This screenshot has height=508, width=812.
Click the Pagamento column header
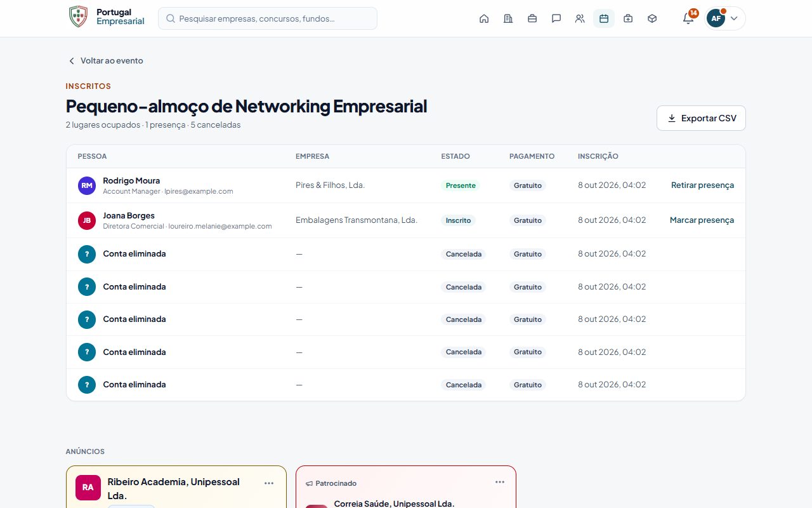tap(532, 156)
